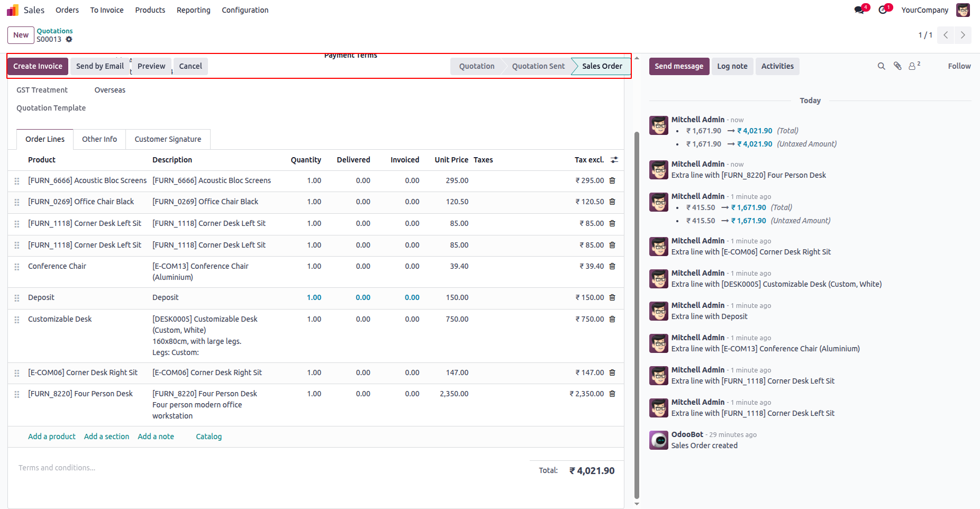Delete the Four Person Desk line
Image resolution: width=980 pixels, height=509 pixels.
coord(612,394)
